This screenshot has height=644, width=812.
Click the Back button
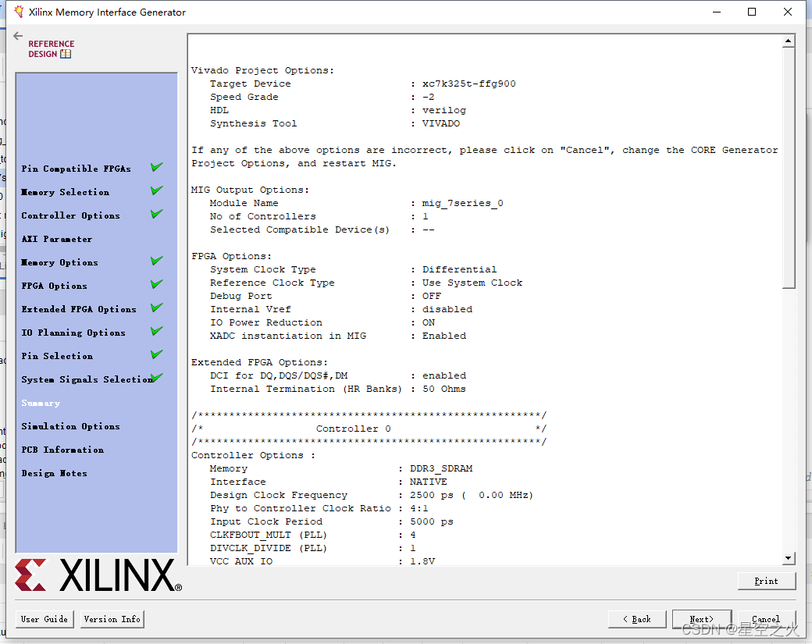pyautogui.click(x=637, y=619)
